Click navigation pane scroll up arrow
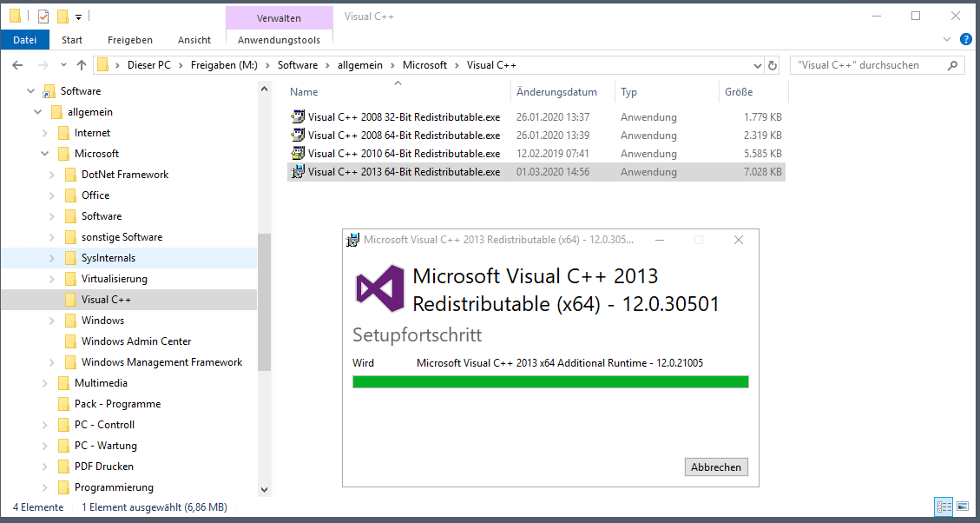Screen dimensions: 980x523 pos(264,90)
